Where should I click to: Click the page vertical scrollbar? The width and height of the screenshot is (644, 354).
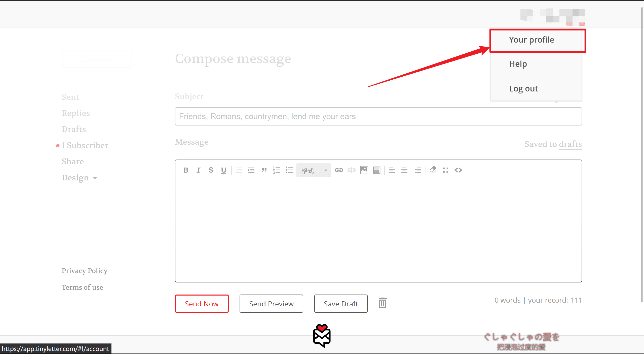[x=642, y=154]
